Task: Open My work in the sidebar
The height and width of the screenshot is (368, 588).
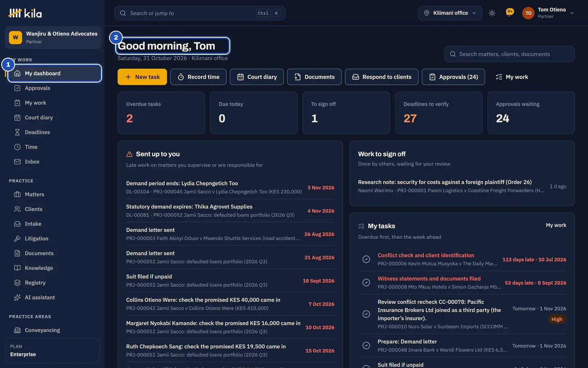Action: click(54, 103)
